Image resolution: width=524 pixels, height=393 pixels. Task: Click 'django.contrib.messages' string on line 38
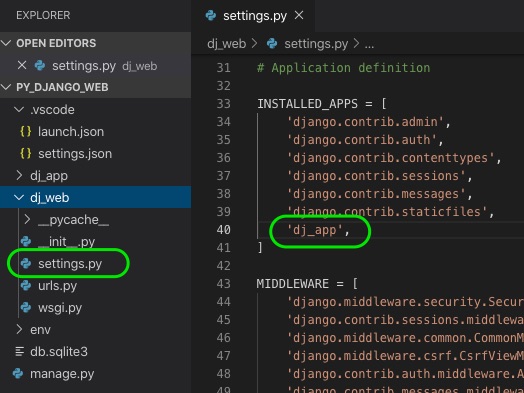pyautogui.click(x=376, y=194)
